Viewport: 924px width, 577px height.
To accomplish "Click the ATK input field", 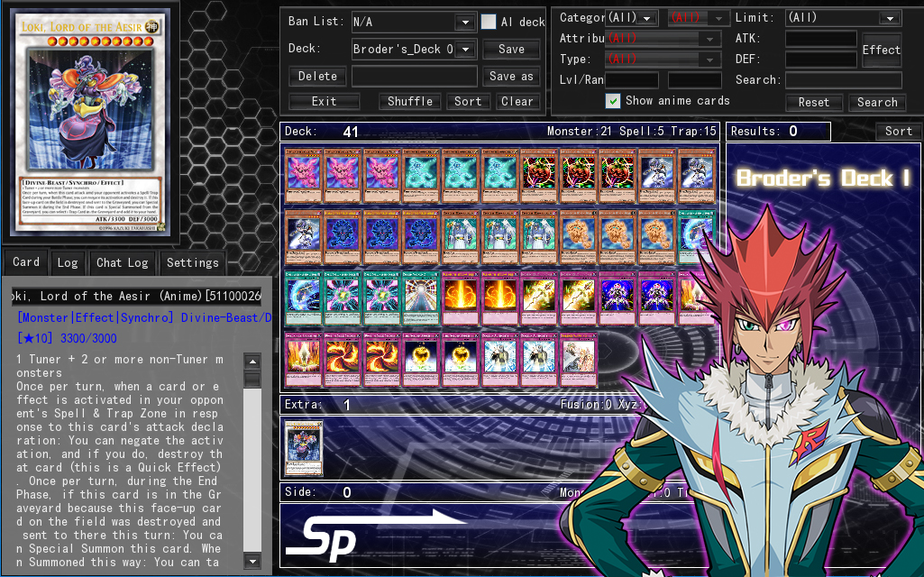I will [x=821, y=39].
